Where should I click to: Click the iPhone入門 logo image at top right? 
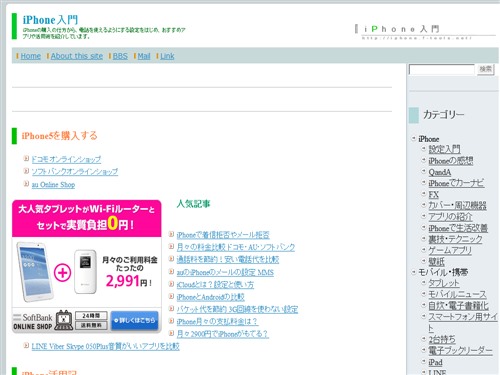[425, 32]
